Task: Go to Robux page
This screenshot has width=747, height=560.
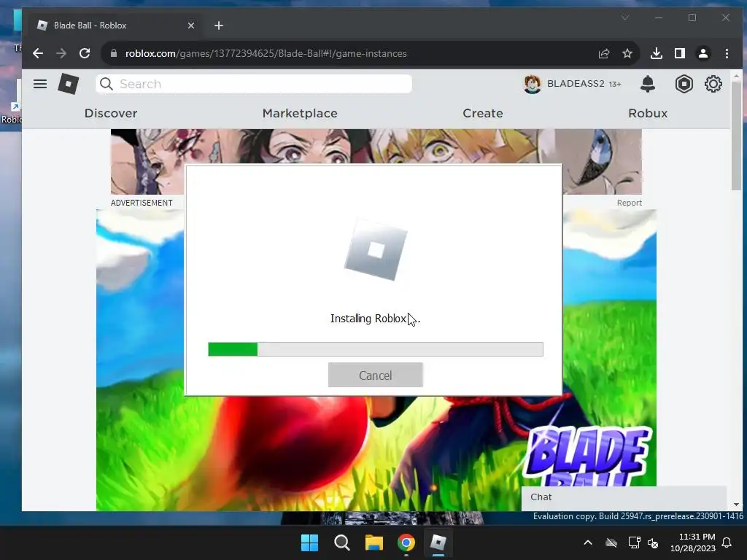Action: [648, 113]
